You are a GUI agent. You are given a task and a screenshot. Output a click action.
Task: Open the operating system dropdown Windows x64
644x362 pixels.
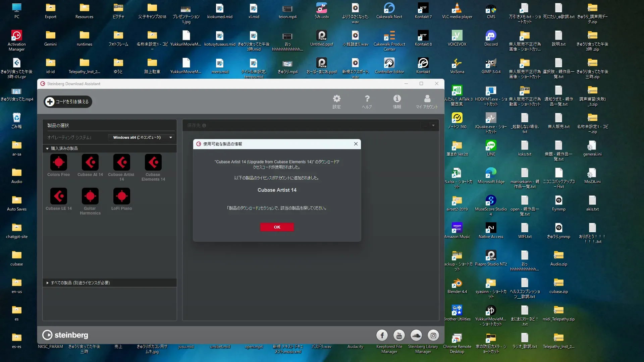(141, 137)
